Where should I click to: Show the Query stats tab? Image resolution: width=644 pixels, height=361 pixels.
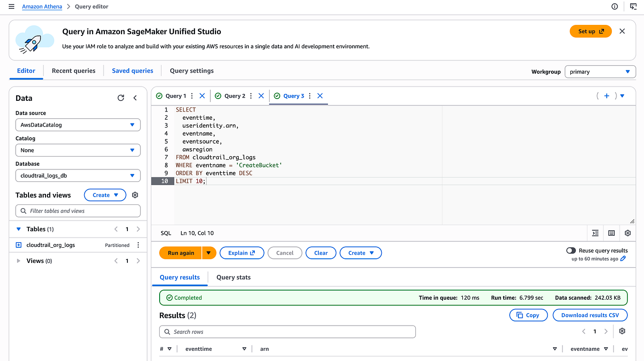[234, 277]
